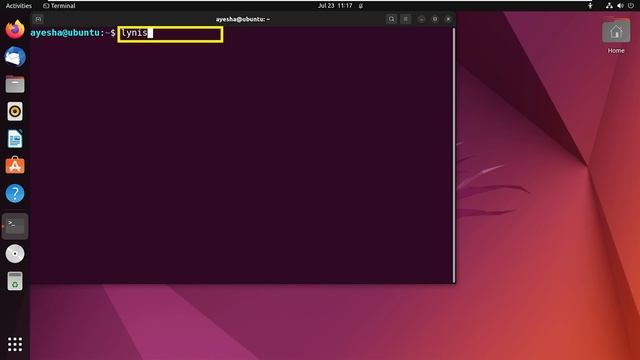Open the disc drive icon in the dock
The width and height of the screenshot is (640, 360).
15,253
